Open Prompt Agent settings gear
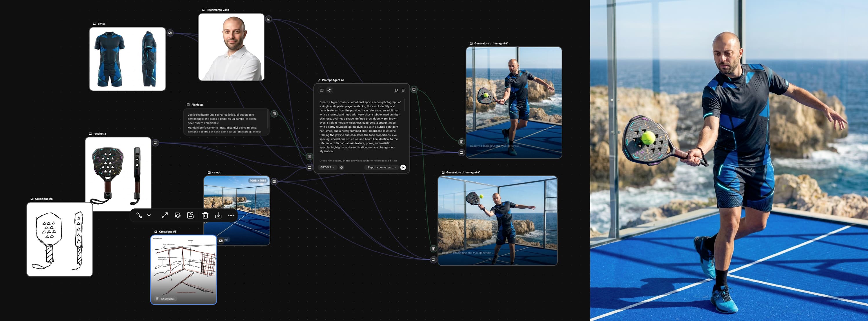Image resolution: width=868 pixels, height=321 pixels. point(342,168)
